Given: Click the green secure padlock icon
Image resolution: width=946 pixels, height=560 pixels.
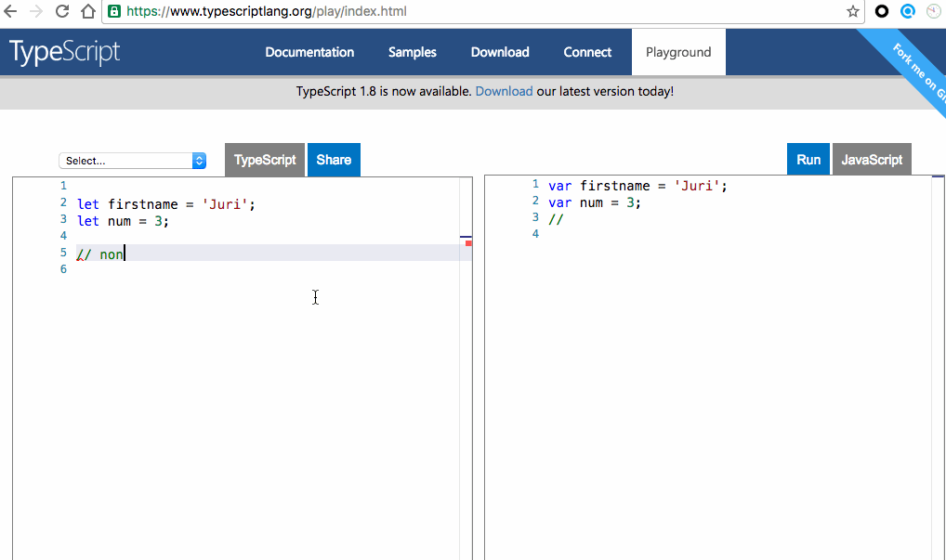Looking at the screenshot, I should click(x=114, y=12).
